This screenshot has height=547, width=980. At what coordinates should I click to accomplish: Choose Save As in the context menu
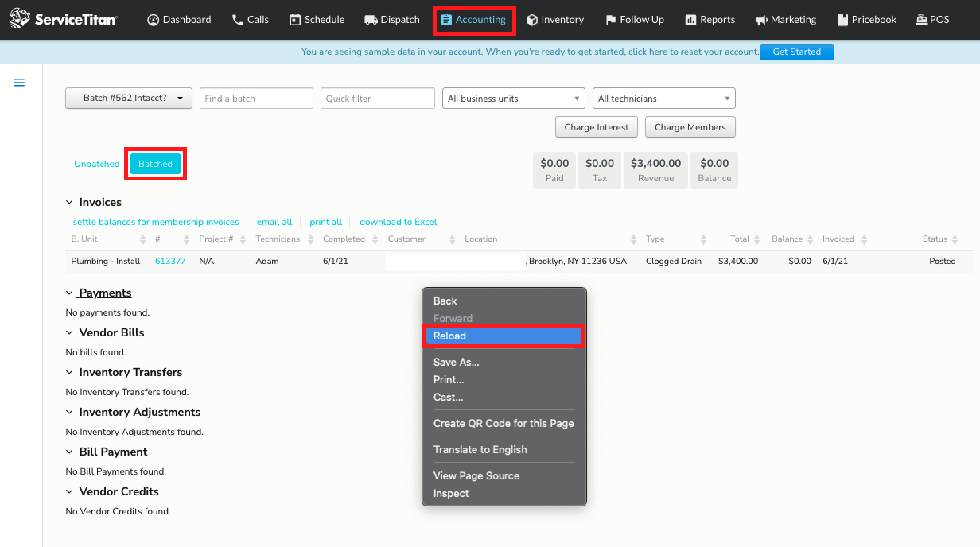(x=504, y=362)
